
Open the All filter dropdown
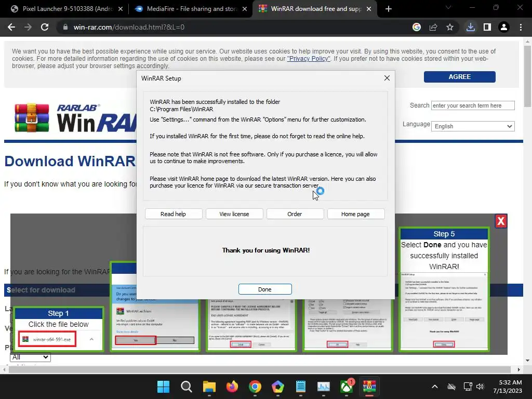[x=30, y=357]
